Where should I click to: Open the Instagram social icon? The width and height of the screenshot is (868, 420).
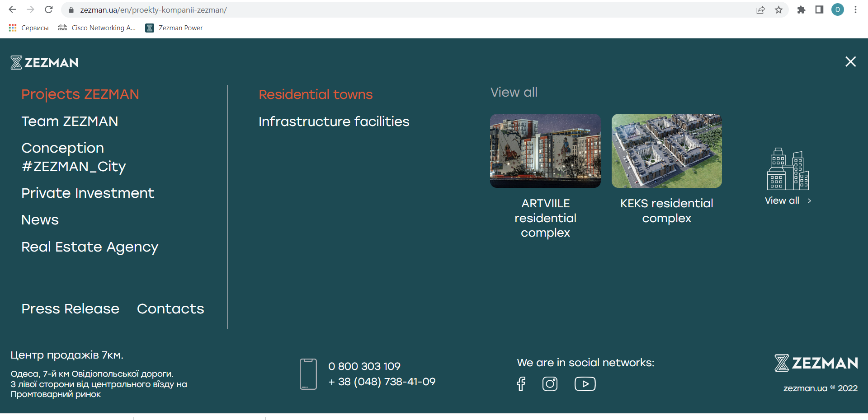click(x=550, y=384)
